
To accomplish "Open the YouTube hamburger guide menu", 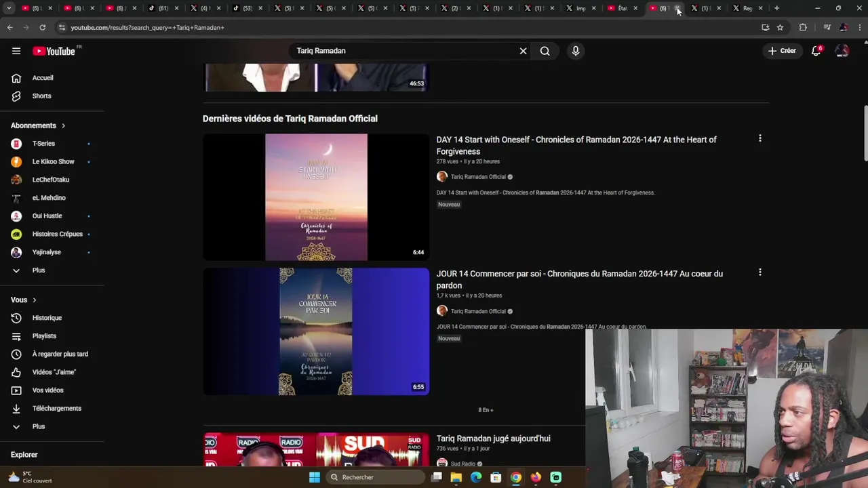I will click(16, 51).
